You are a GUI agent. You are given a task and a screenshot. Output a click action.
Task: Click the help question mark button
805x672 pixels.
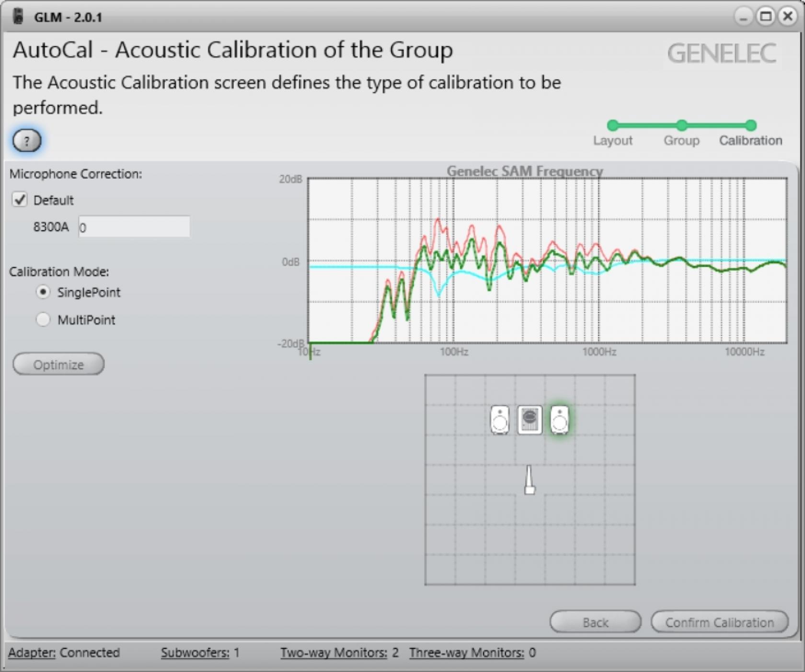pyautogui.click(x=27, y=141)
